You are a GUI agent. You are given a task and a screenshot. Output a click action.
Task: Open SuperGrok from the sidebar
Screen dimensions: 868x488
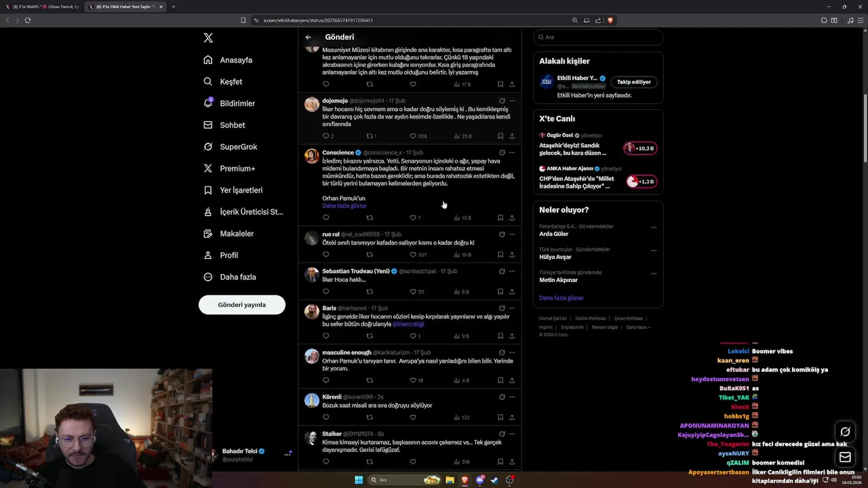click(231, 146)
